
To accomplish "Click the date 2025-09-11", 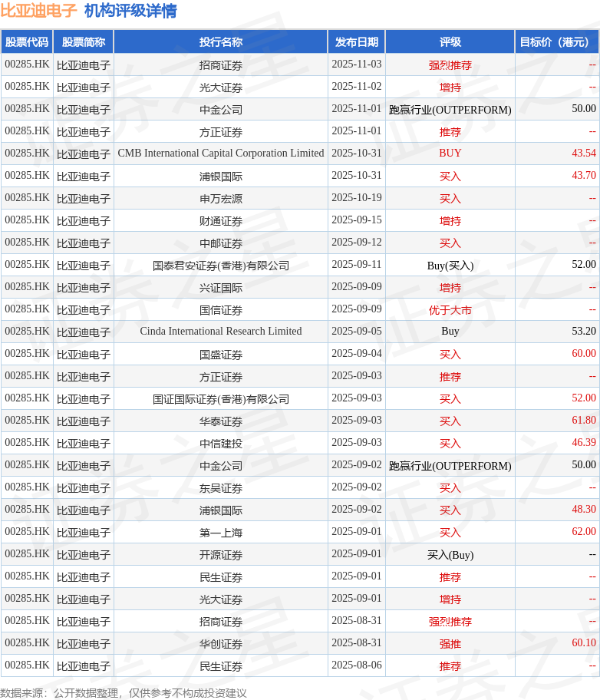I will click(356, 265).
